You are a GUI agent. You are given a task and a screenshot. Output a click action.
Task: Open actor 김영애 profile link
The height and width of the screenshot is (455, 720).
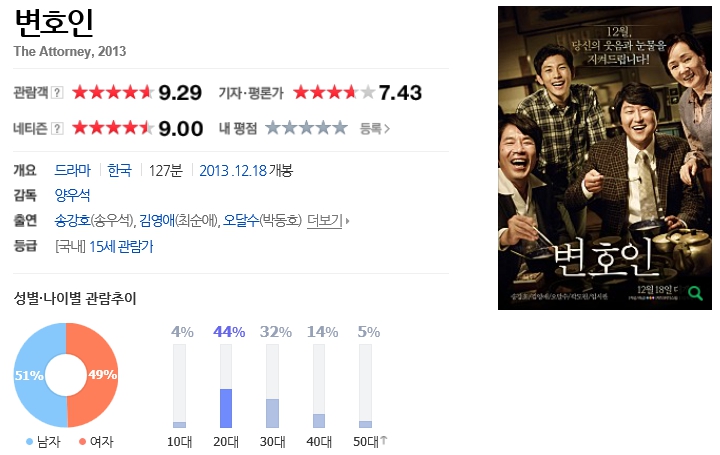[x=157, y=221]
